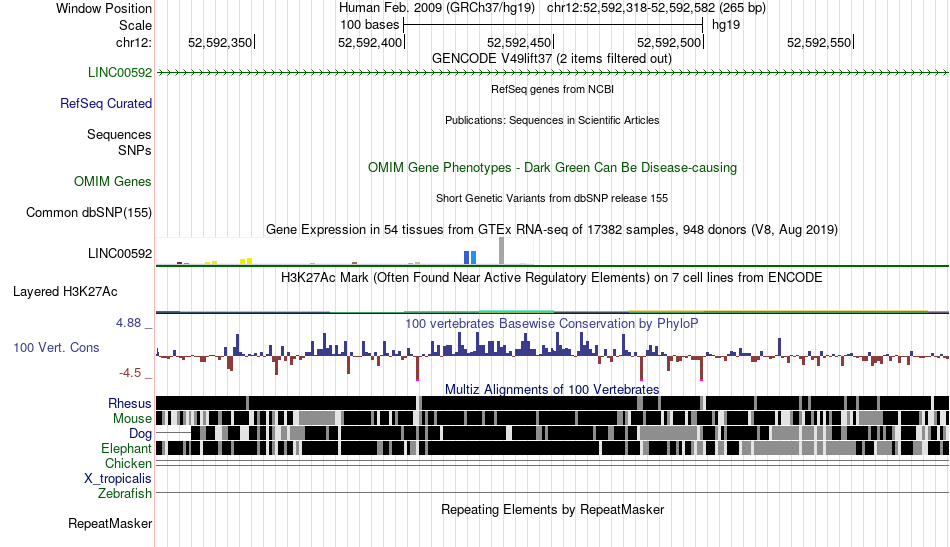Click the 52,592,500 ruler position

click(x=669, y=42)
